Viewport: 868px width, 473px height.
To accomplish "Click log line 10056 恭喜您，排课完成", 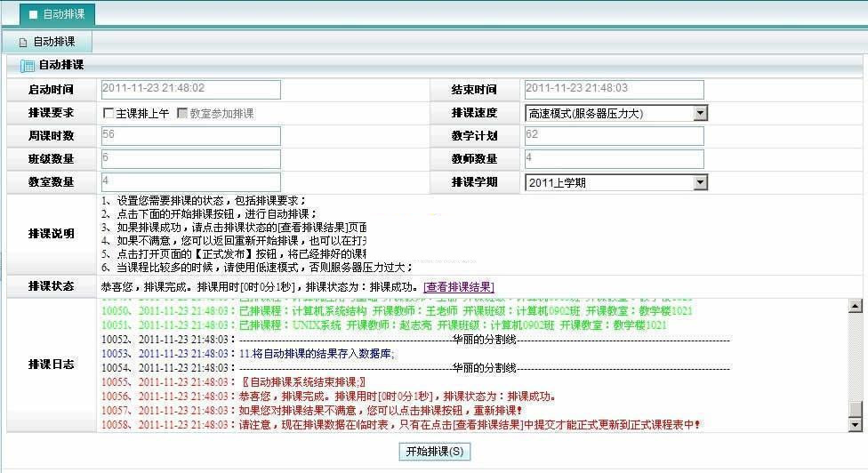I will [328, 397].
